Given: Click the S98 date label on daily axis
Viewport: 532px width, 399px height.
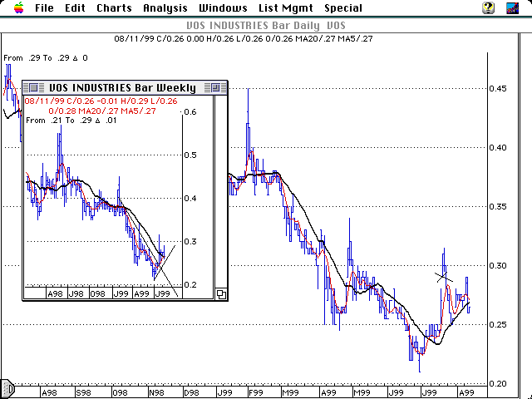Looking at the screenshot, I should click(x=83, y=393).
